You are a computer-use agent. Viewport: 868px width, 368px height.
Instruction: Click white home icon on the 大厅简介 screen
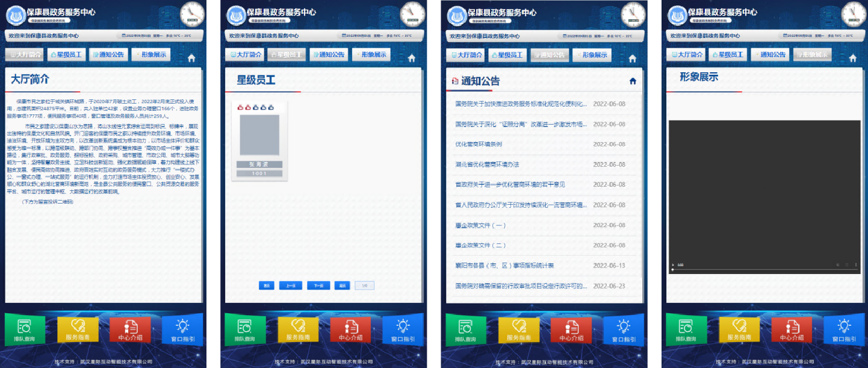pos(191,58)
